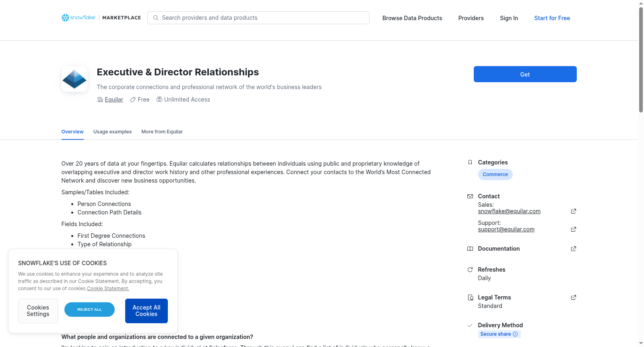Image resolution: width=644 pixels, height=347 pixels.
Task: Click the Documentation book icon
Action: (470, 249)
